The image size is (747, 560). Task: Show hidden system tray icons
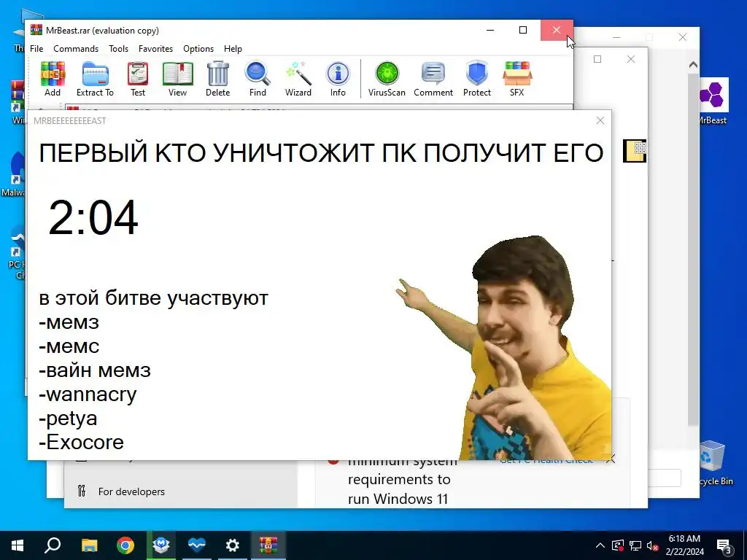[600, 545]
